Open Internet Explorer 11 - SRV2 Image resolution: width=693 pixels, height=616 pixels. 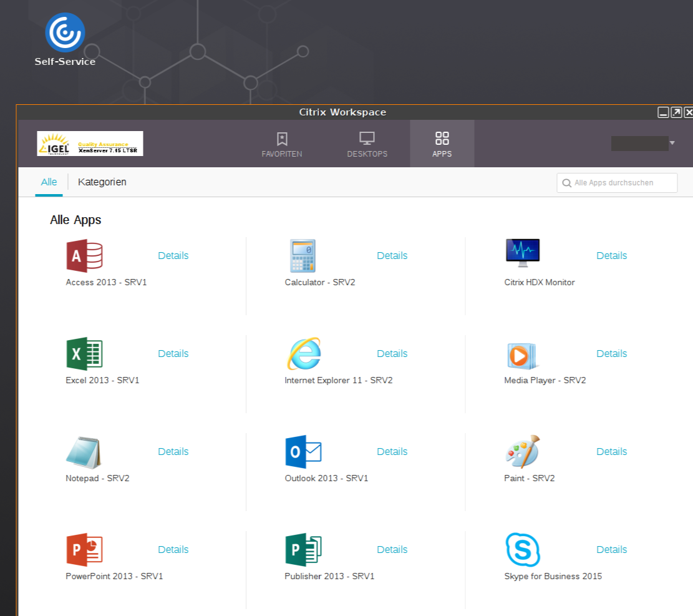pos(304,353)
